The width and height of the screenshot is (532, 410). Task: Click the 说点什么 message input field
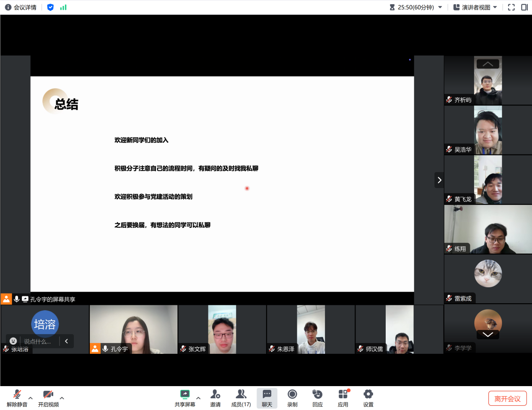pos(38,341)
